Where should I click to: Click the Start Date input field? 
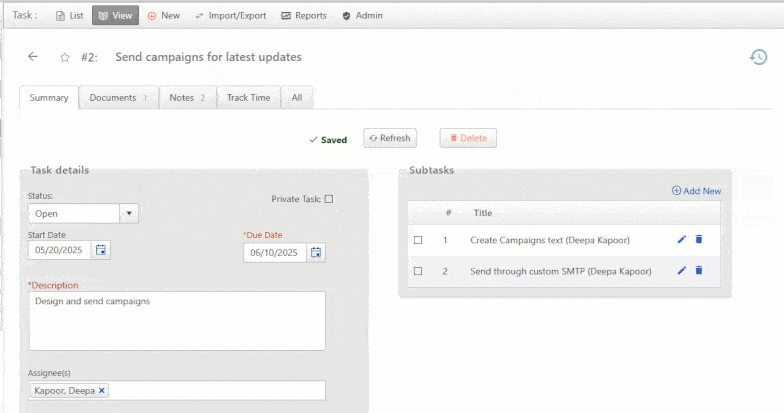point(60,250)
